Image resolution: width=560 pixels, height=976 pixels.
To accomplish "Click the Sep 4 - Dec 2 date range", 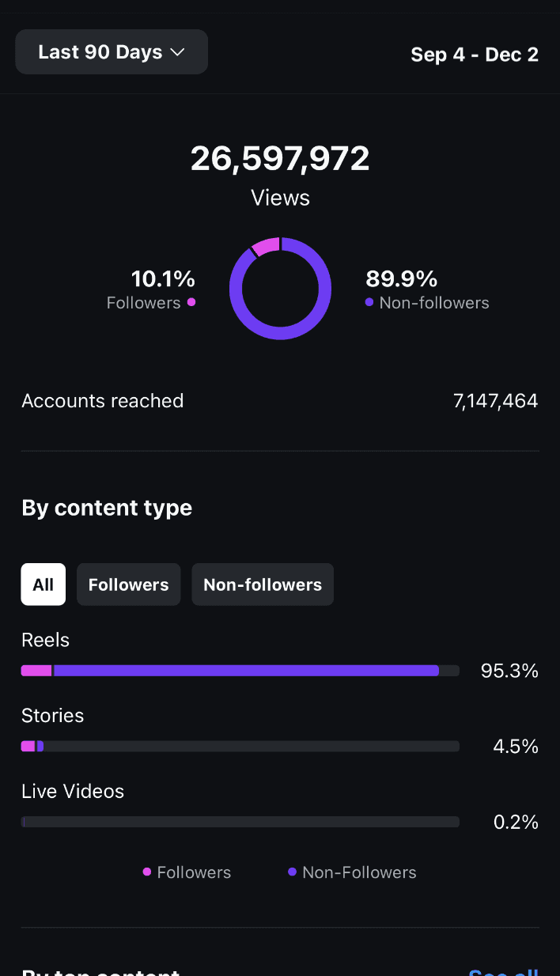I will point(475,55).
